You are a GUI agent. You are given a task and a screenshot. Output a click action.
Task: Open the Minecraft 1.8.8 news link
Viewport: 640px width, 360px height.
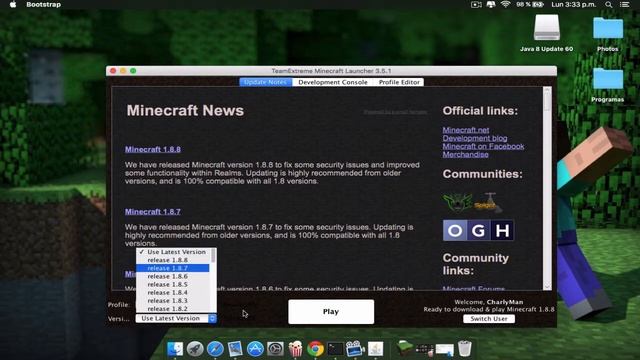pos(153,149)
